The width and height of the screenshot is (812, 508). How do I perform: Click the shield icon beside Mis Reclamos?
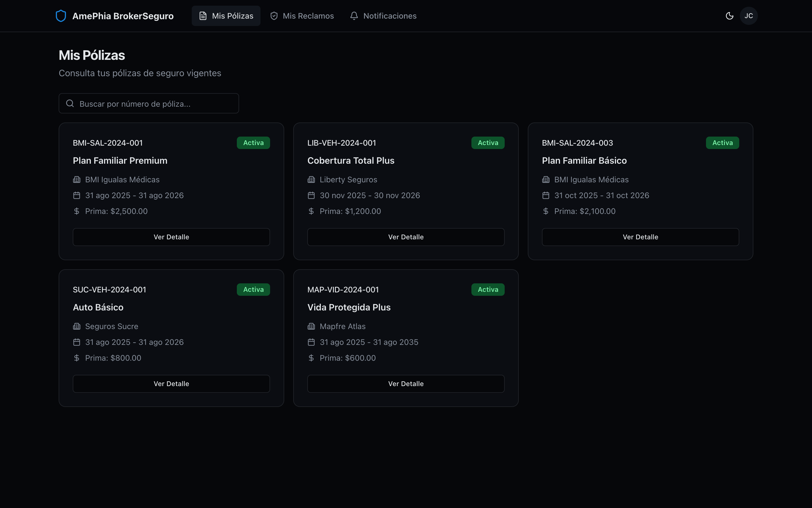coord(274,16)
